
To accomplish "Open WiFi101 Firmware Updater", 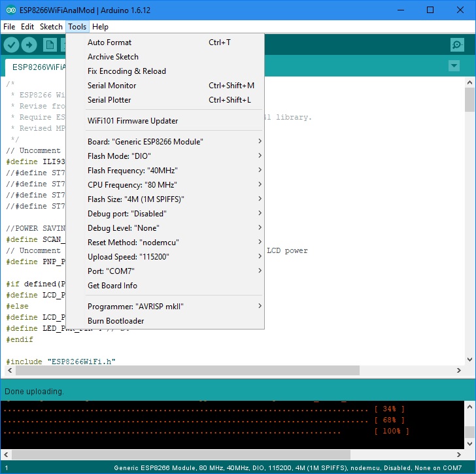I will pos(174,121).
